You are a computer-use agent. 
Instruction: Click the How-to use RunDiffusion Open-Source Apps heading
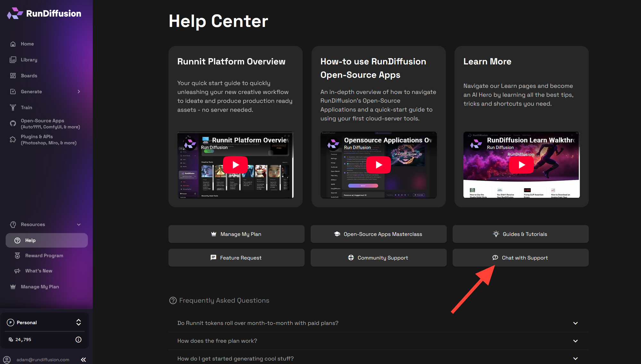pyautogui.click(x=373, y=68)
